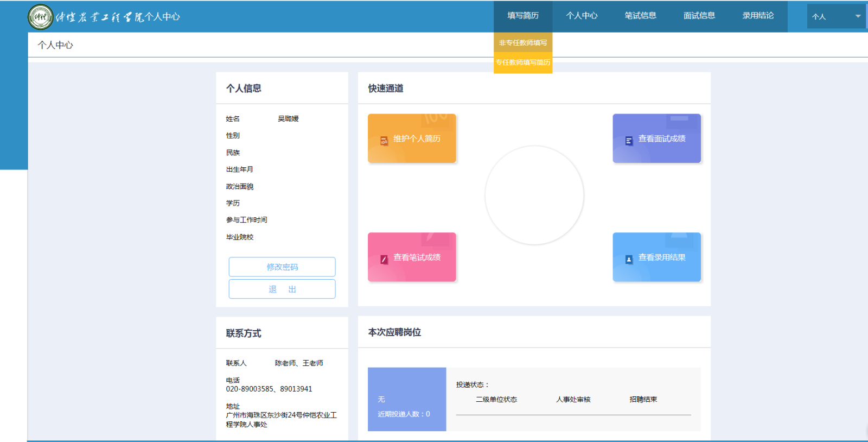Image resolution: width=868 pixels, height=442 pixels.
Task: Choose 专任教师填写简历 option
Action: (523, 62)
